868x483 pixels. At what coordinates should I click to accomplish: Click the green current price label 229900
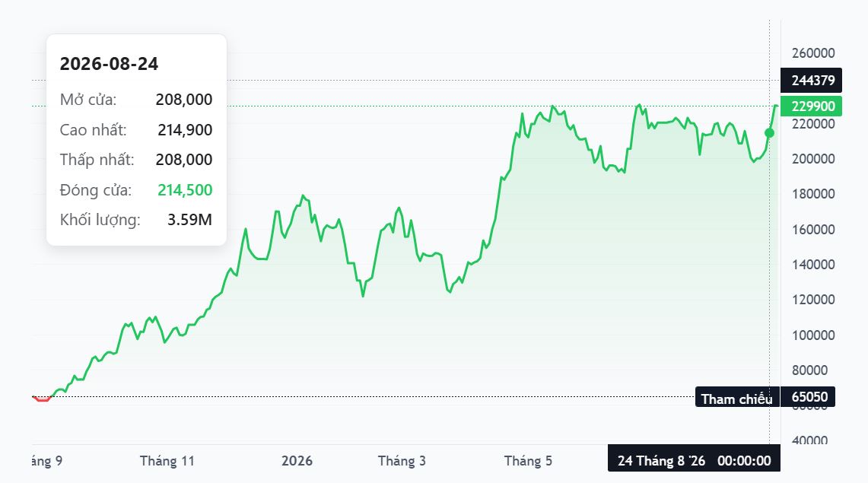(x=811, y=106)
